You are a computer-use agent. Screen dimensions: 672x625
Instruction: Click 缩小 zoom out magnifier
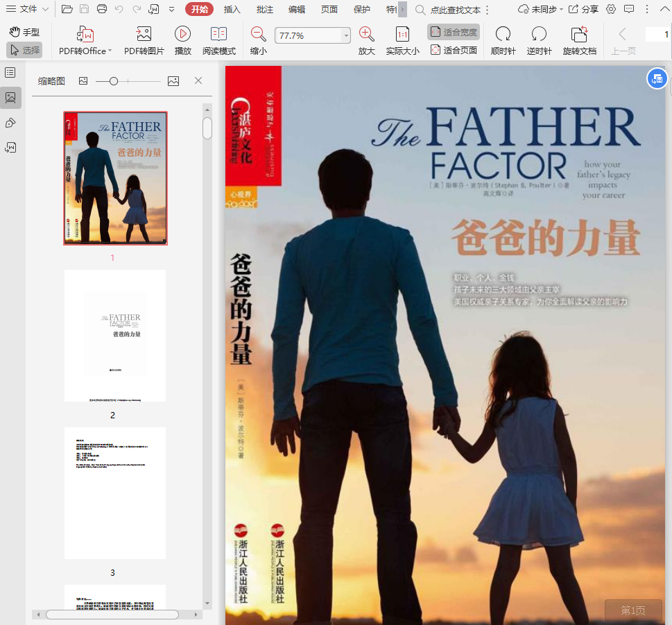point(259,41)
